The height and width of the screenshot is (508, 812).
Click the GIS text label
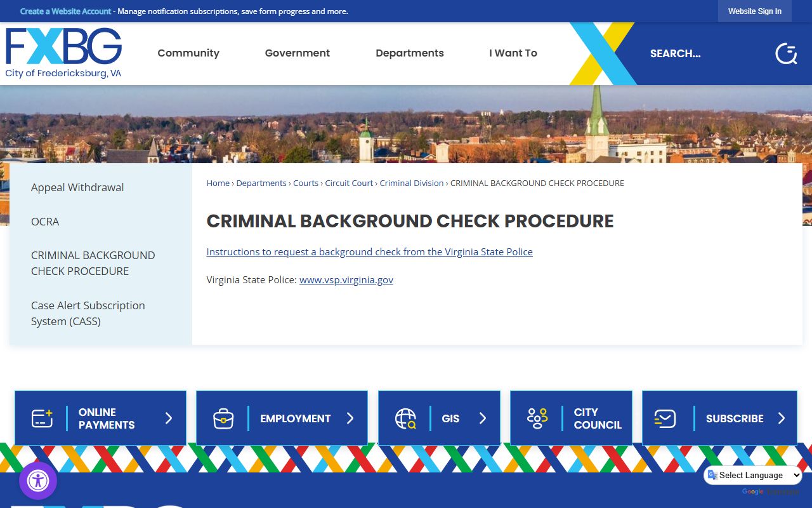coord(450,418)
